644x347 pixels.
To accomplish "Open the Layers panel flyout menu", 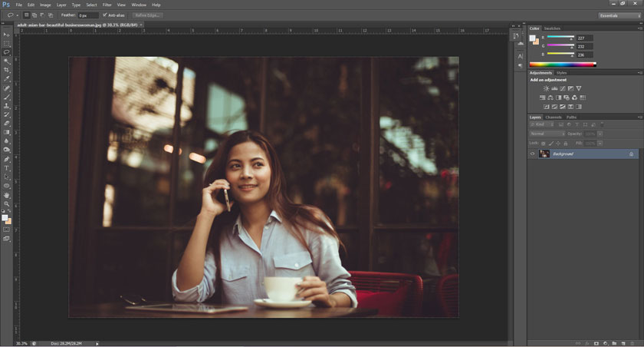I will [x=640, y=117].
